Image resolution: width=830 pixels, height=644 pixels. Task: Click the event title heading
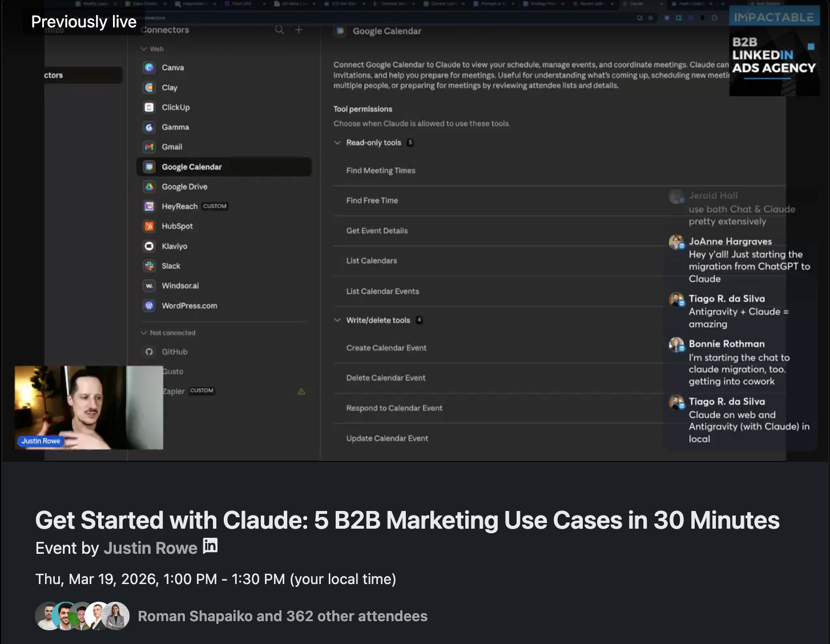tap(408, 520)
